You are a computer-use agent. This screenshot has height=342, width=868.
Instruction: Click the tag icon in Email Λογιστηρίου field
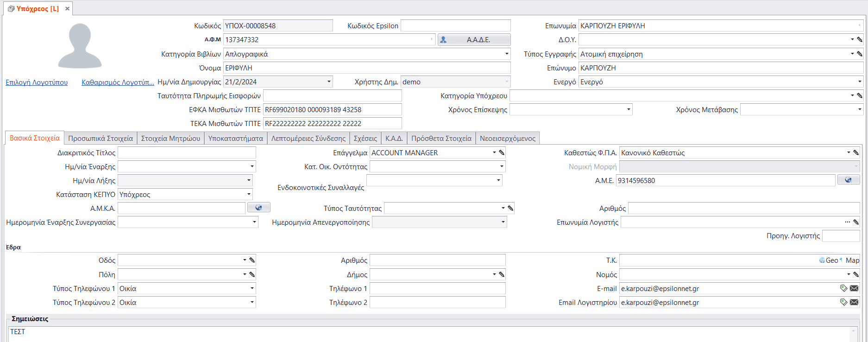pyautogui.click(x=843, y=302)
